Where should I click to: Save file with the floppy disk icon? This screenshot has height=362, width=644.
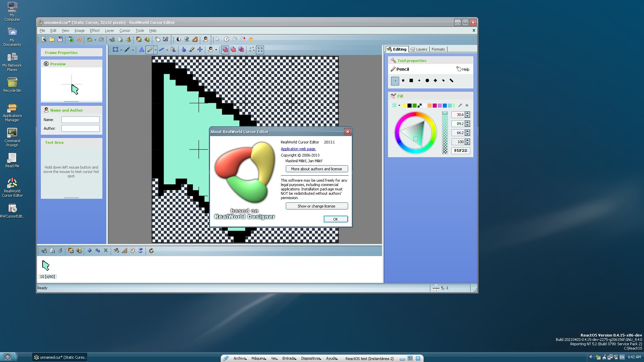click(x=60, y=39)
